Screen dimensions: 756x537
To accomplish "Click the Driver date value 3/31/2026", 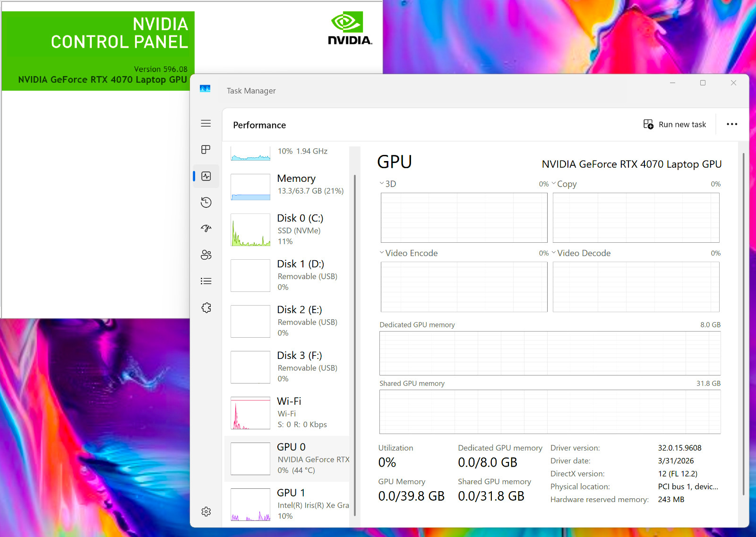I will 676,460.
